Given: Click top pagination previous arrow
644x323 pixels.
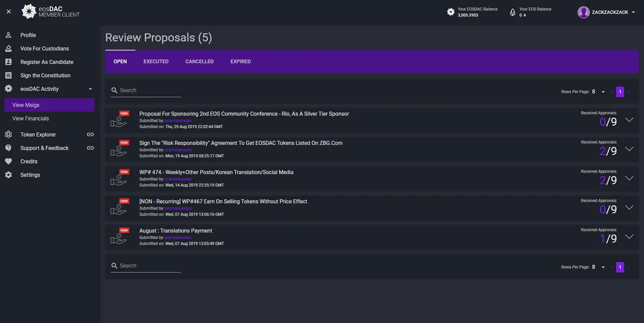Looking at the screenshot, I should [612, 92].
